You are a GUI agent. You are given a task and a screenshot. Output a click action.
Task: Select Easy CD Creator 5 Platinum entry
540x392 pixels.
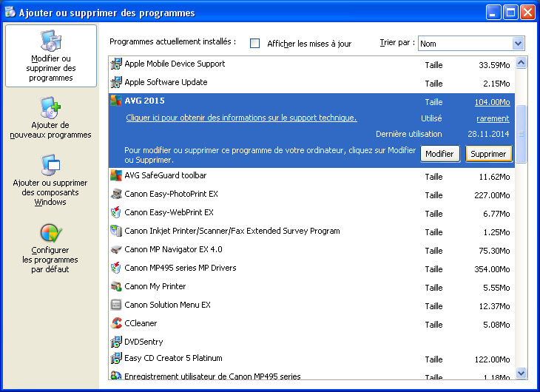click(x=311, y=359)
